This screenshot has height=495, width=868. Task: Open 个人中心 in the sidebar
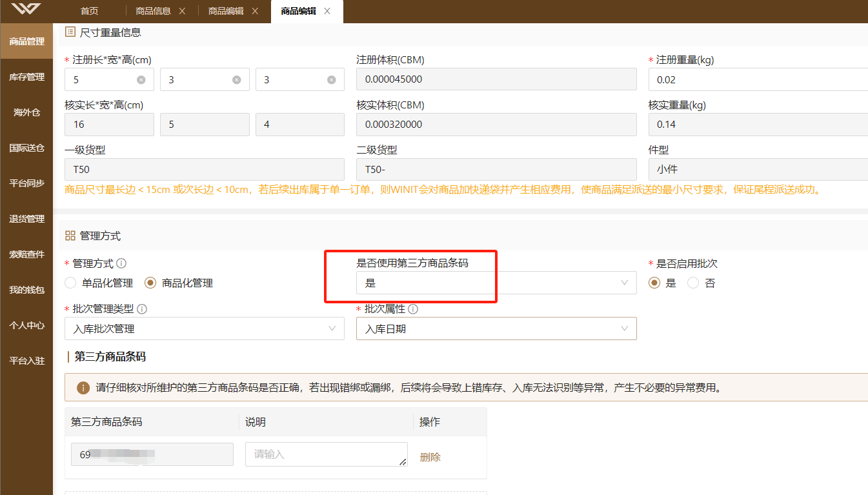(x=26, y=325)
